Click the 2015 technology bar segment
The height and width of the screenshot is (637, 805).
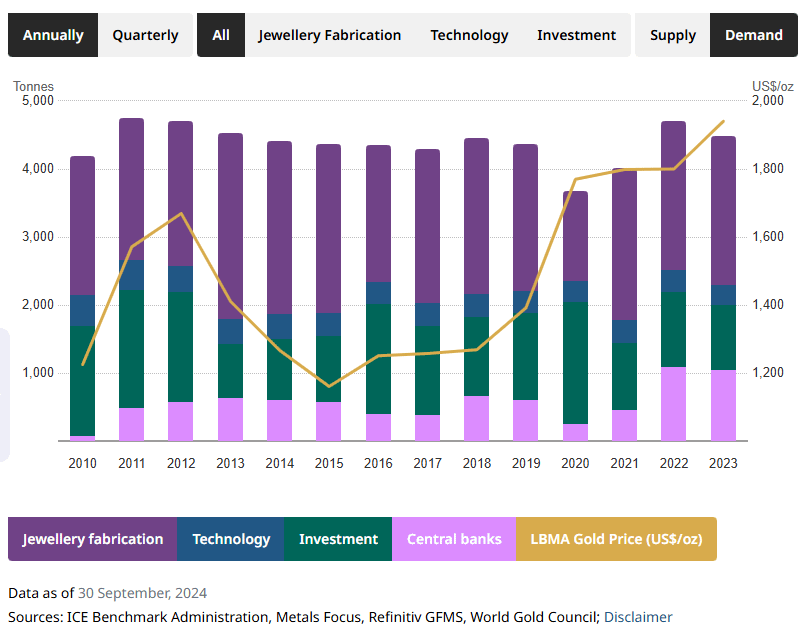click(x=329, y=324)
